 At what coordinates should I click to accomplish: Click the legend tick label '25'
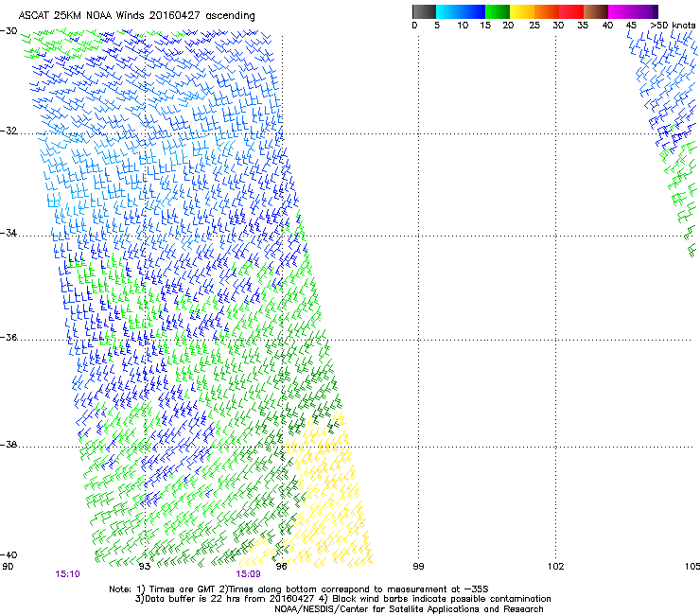coord(534,26)
